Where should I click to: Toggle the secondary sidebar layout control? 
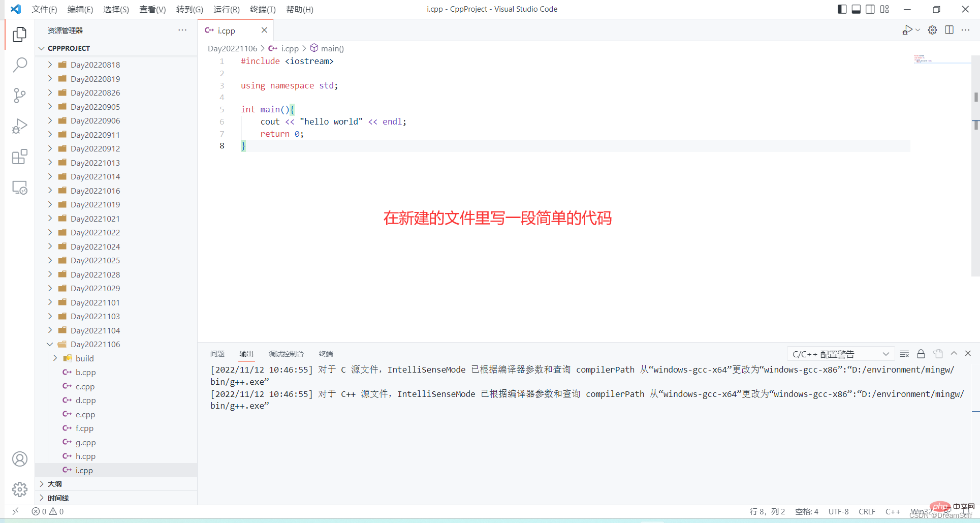tap(870, 9)
